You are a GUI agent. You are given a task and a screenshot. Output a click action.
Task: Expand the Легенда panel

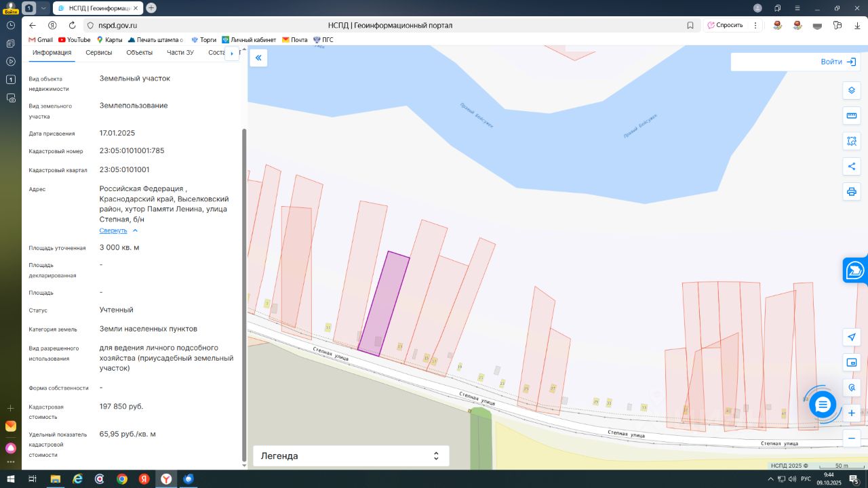pyautogui.click(x=351, y=456)
